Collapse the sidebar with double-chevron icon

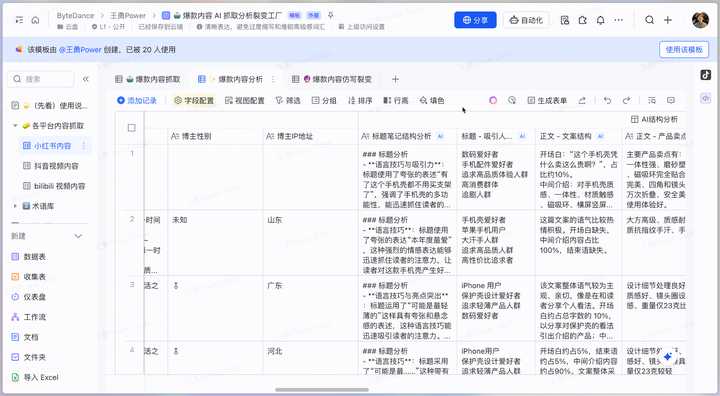point(85,79)
